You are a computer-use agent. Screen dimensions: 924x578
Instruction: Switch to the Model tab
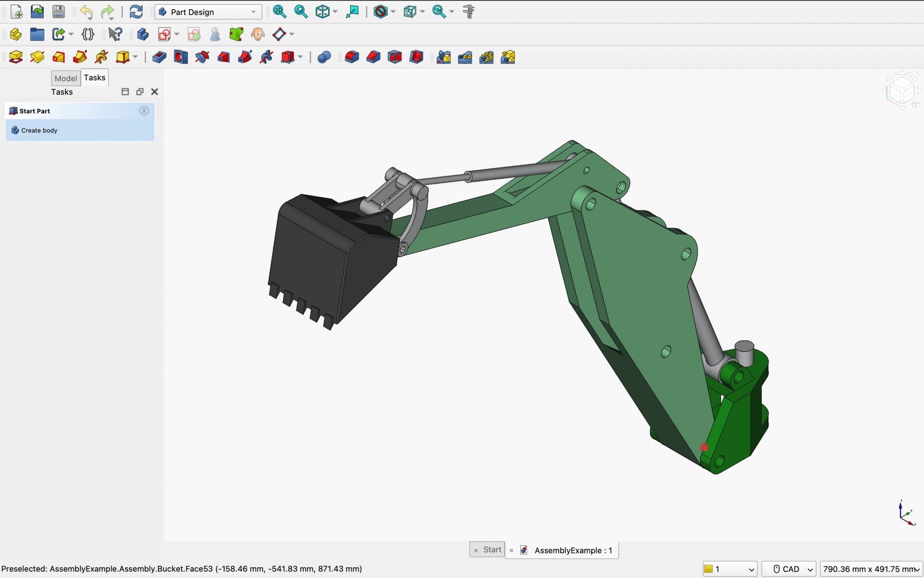point(65,78)
